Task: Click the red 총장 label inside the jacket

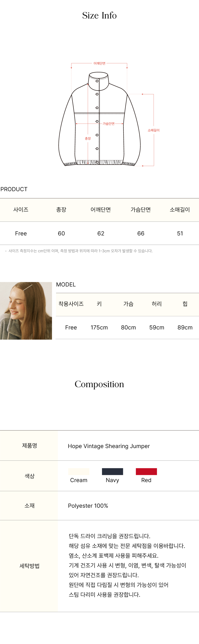Action: 88,139
